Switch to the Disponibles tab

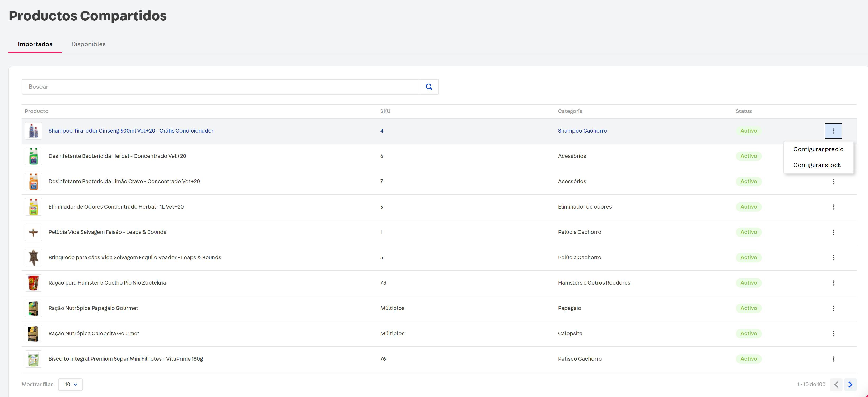coord(88,44)
